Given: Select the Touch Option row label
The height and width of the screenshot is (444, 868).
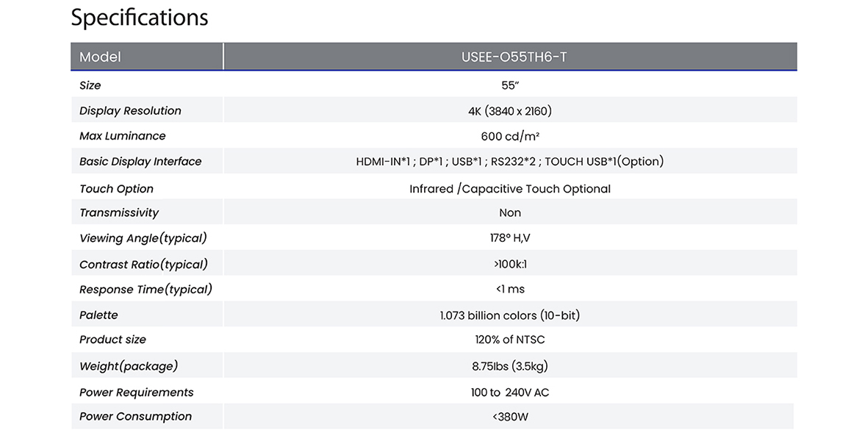Looking at the screenshot, I should pos(116,189).
